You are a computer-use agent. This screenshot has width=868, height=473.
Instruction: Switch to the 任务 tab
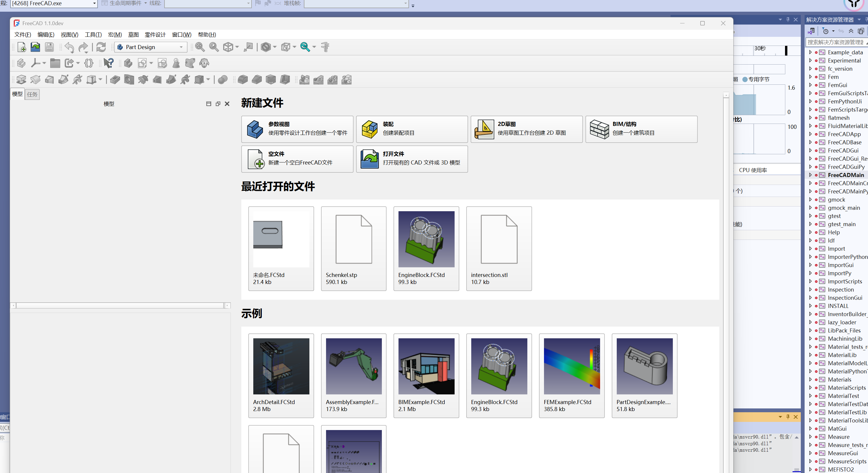(x=32, y=94)
